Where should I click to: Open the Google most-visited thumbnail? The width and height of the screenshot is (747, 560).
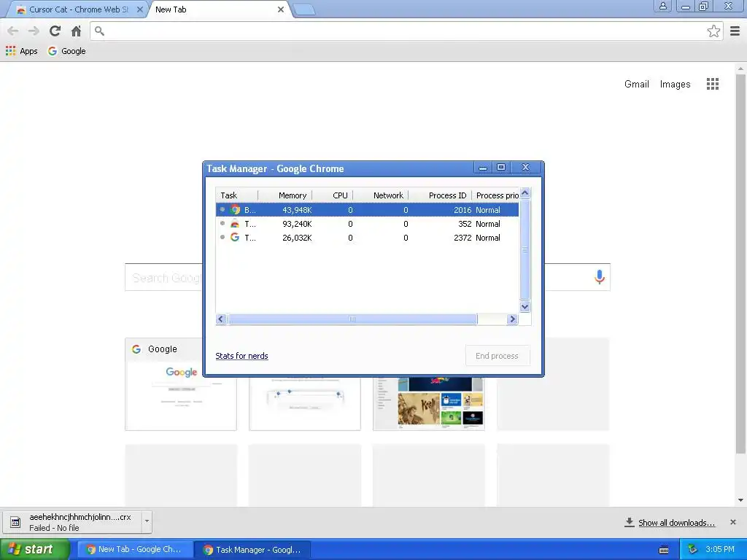(181, 384)
